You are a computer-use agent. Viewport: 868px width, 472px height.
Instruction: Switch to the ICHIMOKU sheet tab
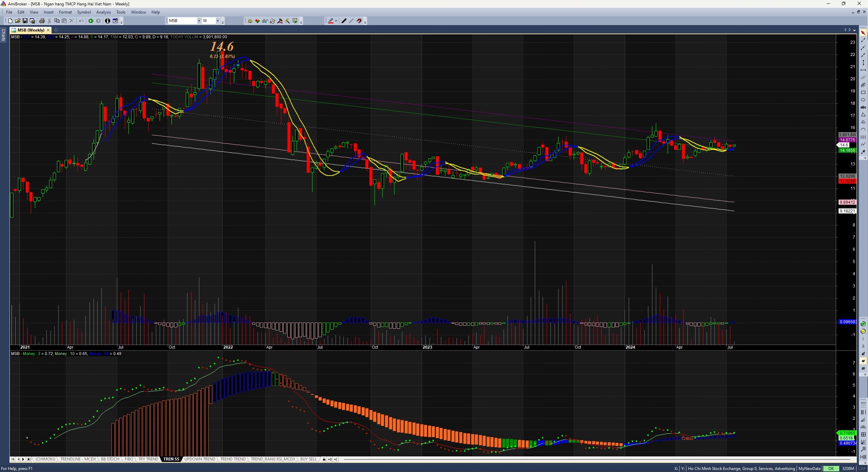click(x=45, y=459)
